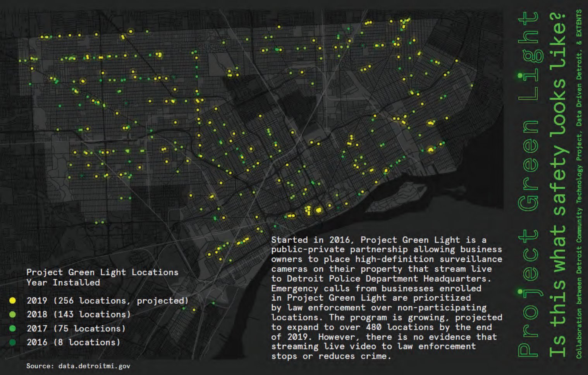588x375 pixels.
Task: Click the vertical 'Project Green Light' title
Action: pos(528,184)
